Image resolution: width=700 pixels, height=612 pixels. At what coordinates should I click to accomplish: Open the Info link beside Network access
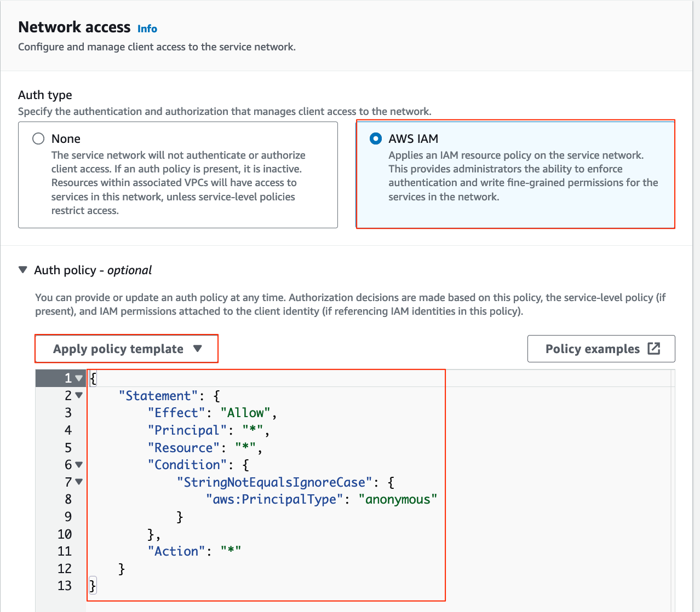[x=147, y=29]
